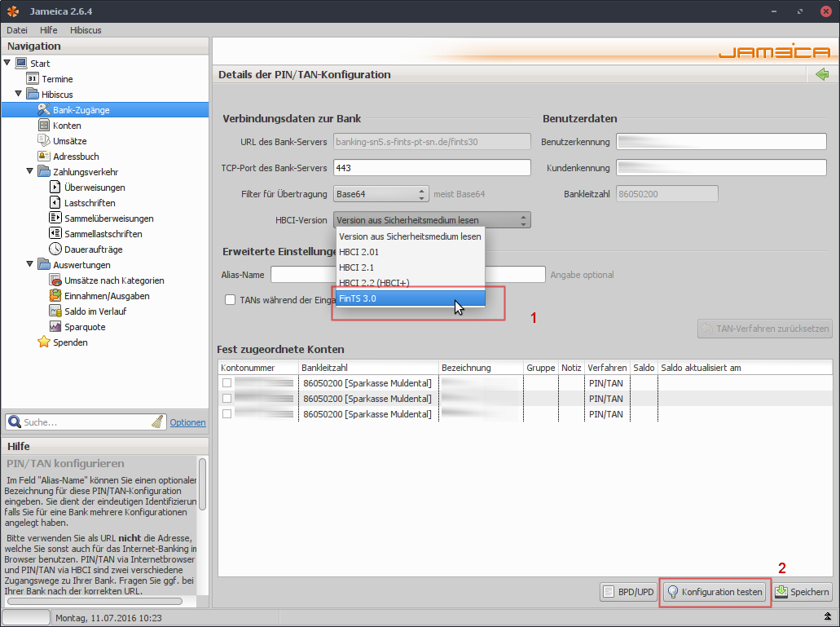Select 'Version aus Sicherheitsmedium lesen' list option
840x627 pixels.
coord(411,236)
